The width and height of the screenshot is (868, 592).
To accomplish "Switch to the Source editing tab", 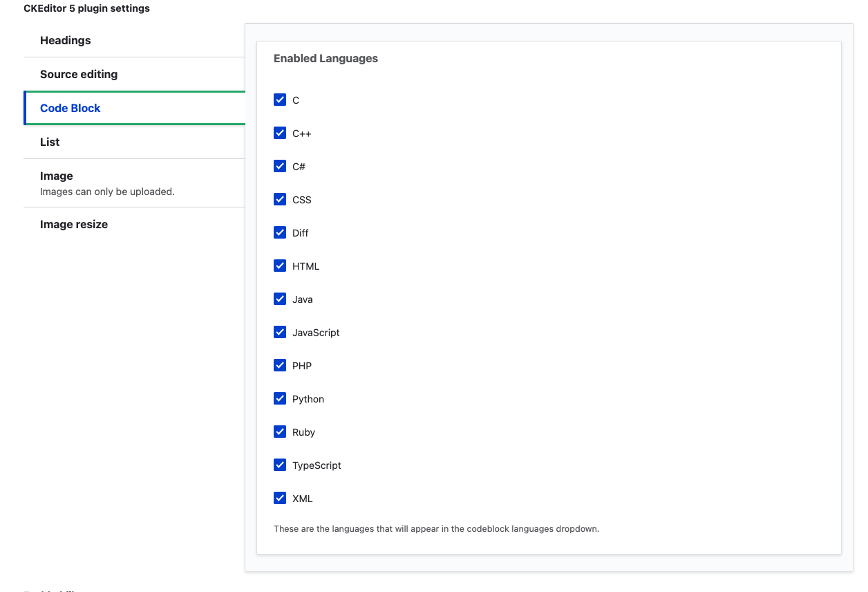I will (x=79, y=74).
